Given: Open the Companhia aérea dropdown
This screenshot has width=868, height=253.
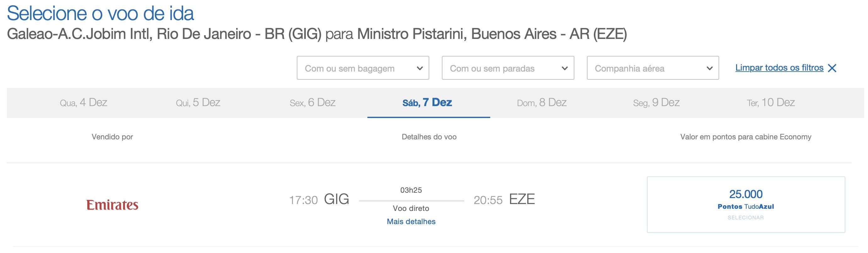Looking at the screenshot, I should pyautogui.click(x=653, y=68).
